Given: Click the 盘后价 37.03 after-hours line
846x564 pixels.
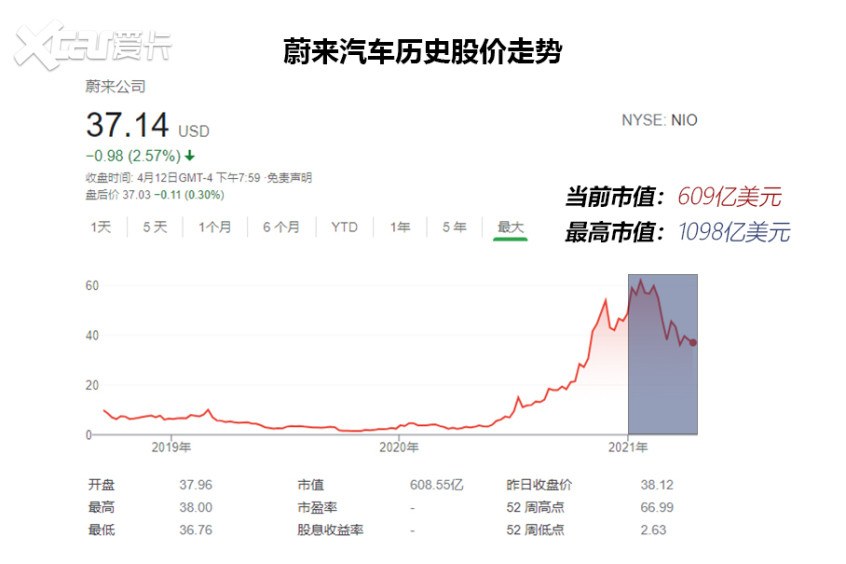Looking at the screenshot, I should pos(155,195).
